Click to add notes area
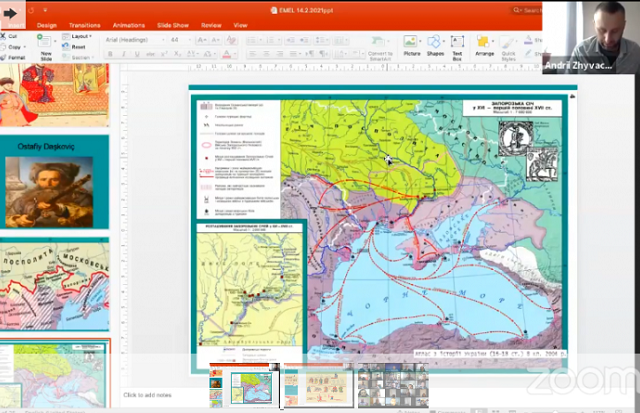The image size is (640, 413). (147, 395)
